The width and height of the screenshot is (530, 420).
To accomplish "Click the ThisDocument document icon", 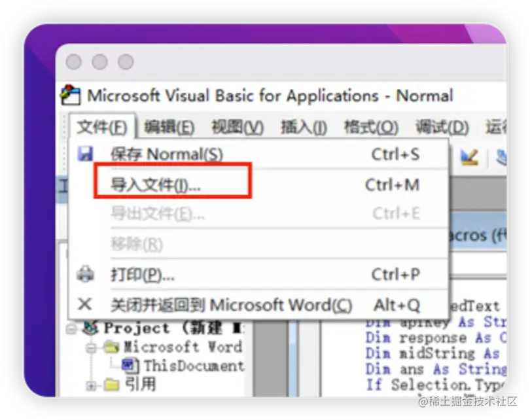I will (130, 366).
